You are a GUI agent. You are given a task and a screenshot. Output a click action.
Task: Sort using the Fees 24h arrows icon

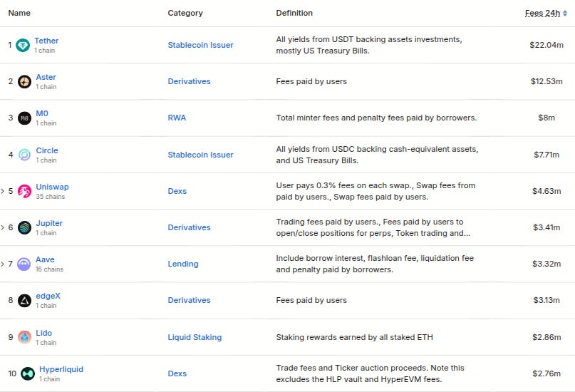pos(565,14)
